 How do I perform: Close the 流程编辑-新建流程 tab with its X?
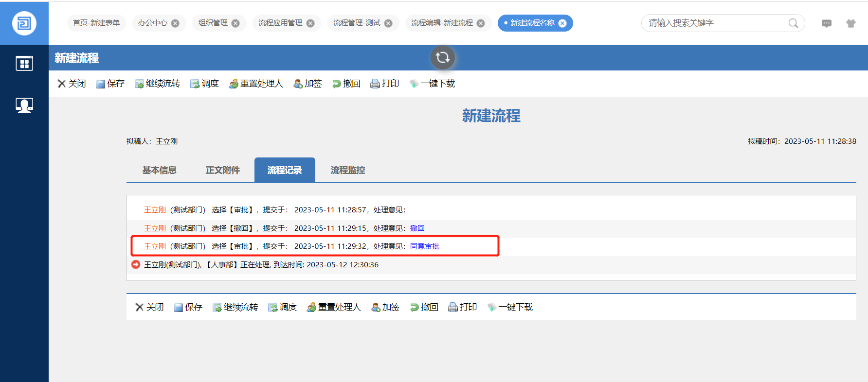[x=481, y=23]
